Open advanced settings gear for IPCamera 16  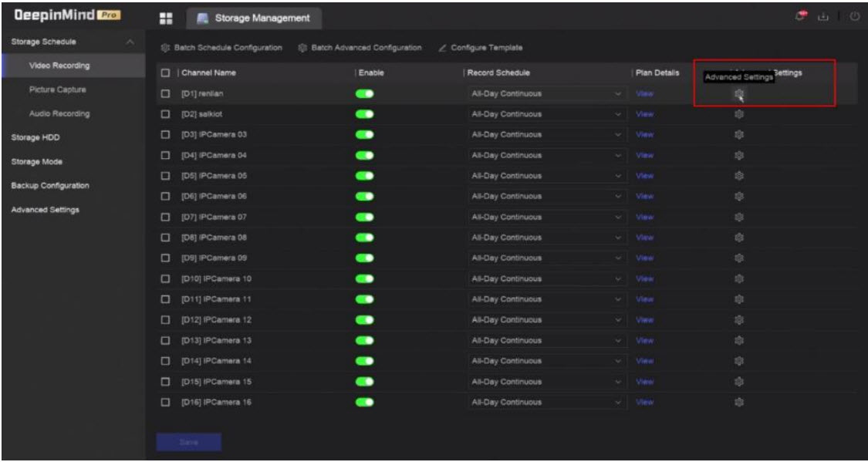(738, 402)
